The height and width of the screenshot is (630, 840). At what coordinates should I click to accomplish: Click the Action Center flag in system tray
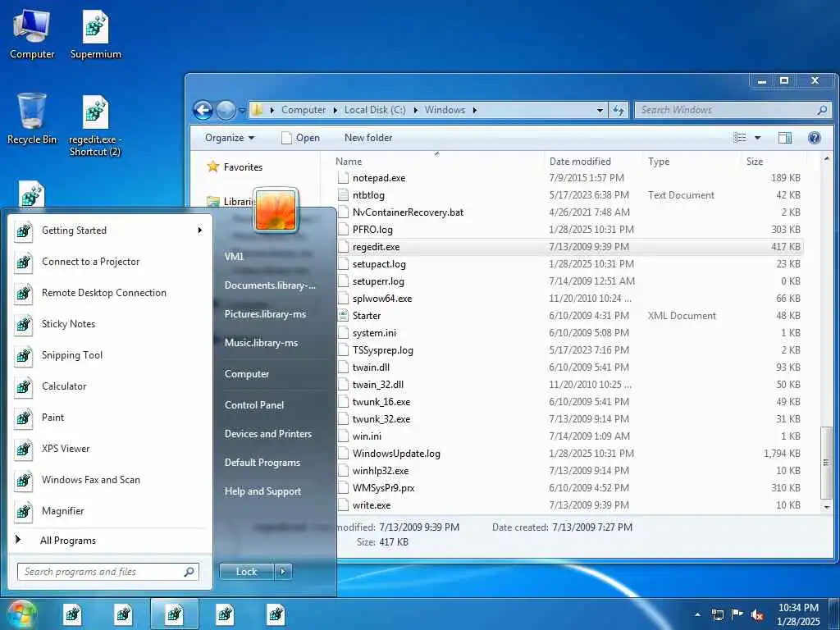[x=737, y=614]
